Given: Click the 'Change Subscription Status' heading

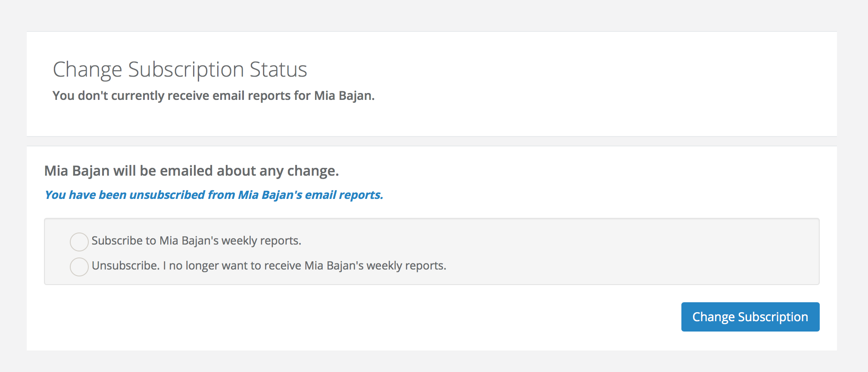Looking at the screenshot, I should [x=180, y=69].
